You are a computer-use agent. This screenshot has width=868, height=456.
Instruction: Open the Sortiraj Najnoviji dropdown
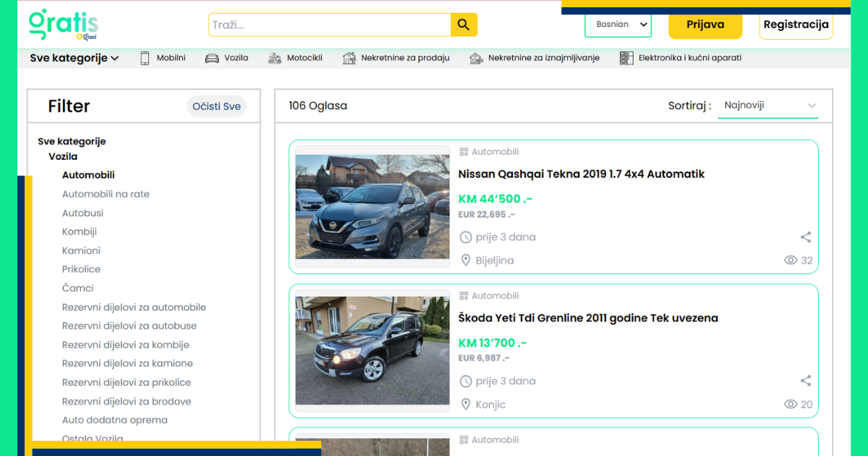(x=768, y=106)
